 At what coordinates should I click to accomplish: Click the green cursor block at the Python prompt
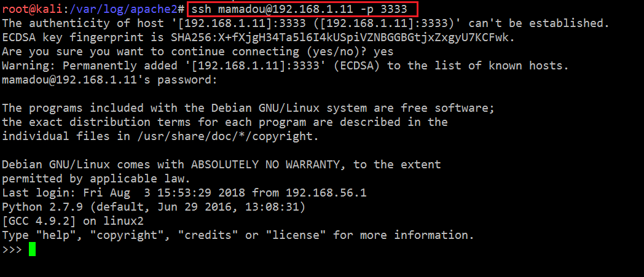(x=32, y=249)
